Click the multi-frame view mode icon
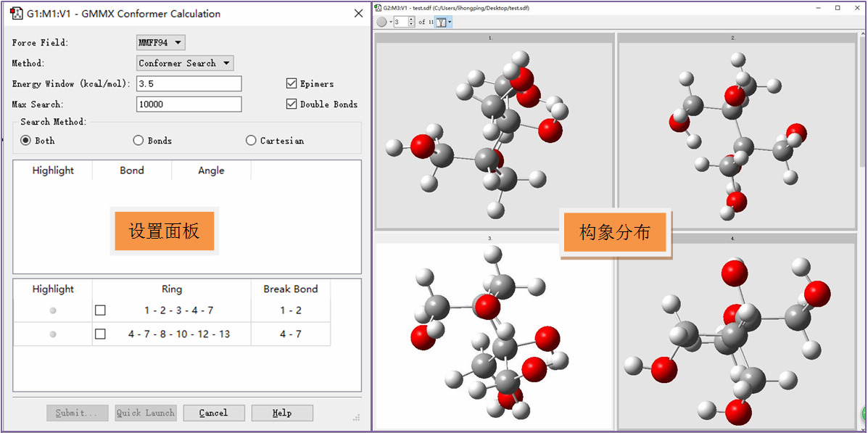This screenshot has width=868, height=433. pos(441,22)
